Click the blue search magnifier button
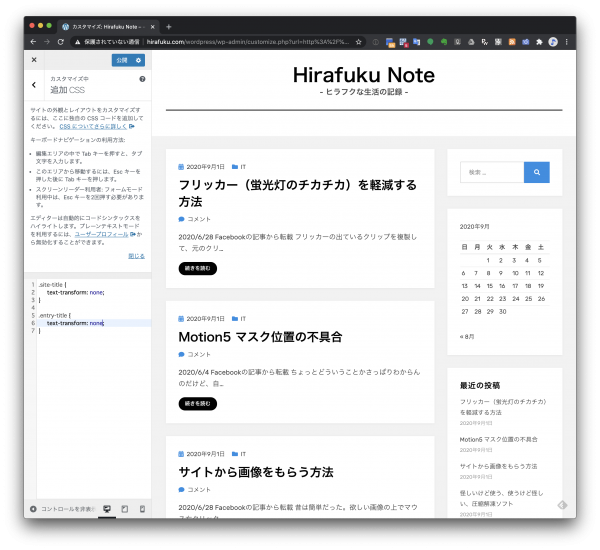Screen dimensions: 600x550 pyautogui.click(x=537, y=172)
